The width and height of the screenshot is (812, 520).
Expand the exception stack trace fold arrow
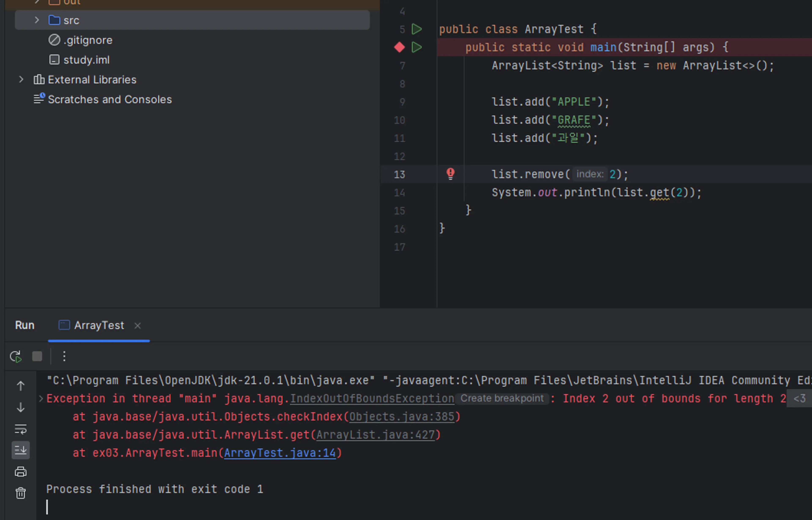tap(41, 399)
